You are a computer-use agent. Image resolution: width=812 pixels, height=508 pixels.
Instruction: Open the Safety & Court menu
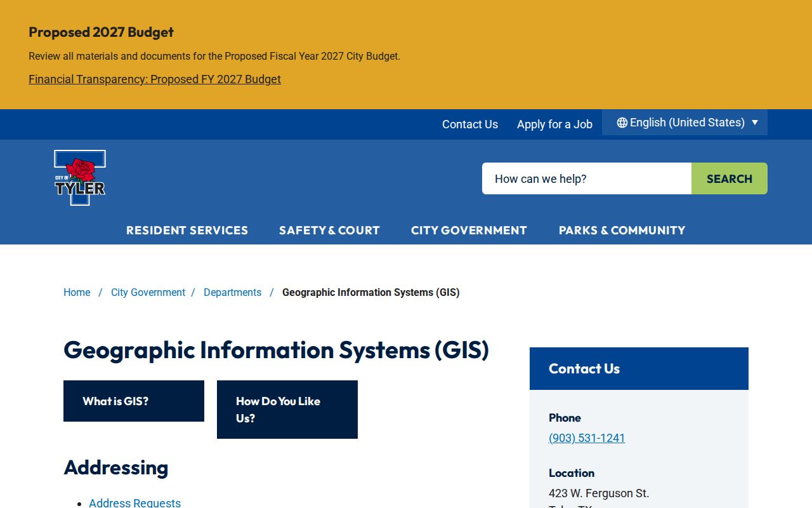pyautogui.click(x=329, y=231)
